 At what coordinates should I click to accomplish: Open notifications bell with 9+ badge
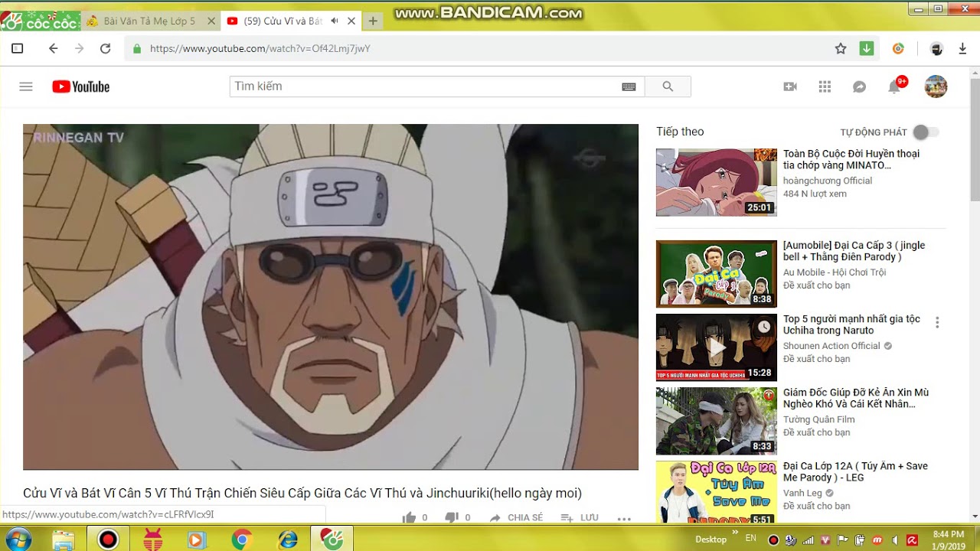tap(894, 86)
